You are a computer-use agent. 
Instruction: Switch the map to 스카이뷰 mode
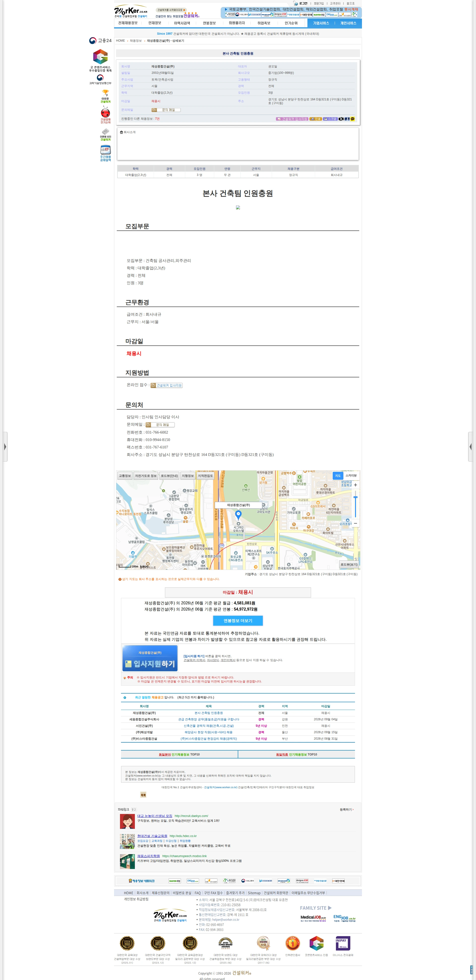pos(351,476)
